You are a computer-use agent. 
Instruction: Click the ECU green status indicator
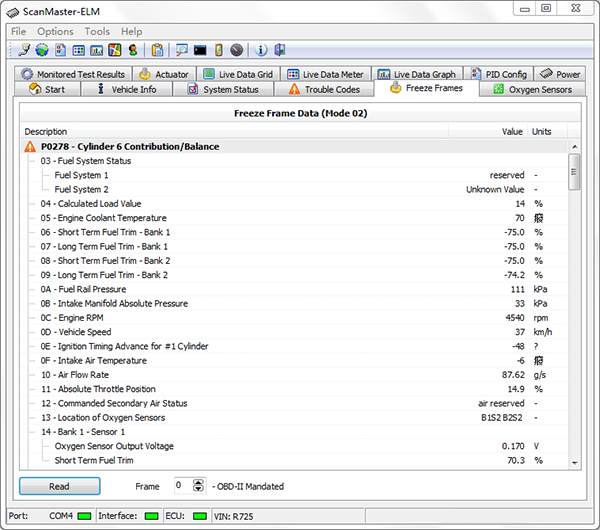point(200,516)
